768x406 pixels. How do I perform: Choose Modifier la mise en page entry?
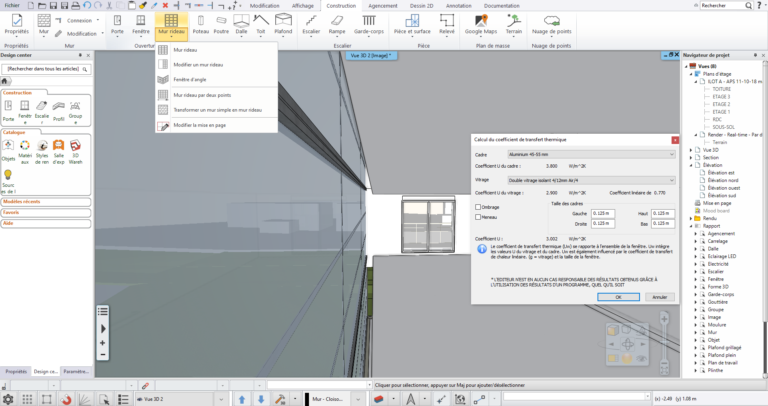coord(216,125)
